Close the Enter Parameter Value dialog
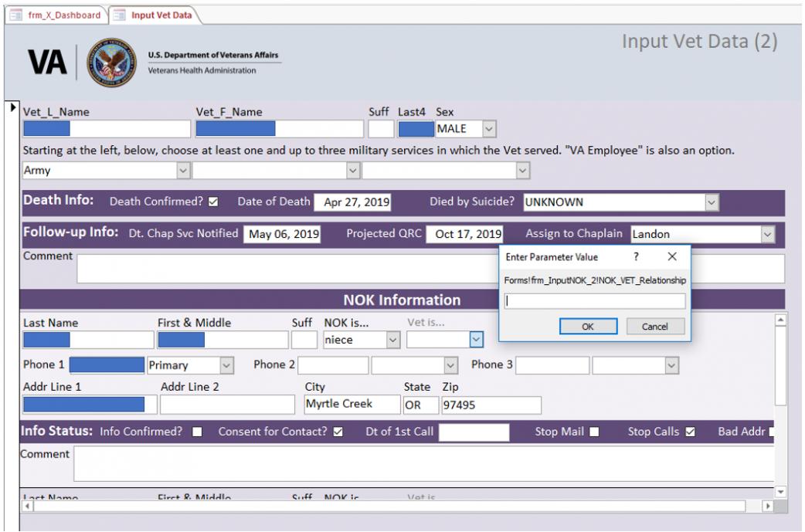 pyautogui.click(x=671, y=256)
